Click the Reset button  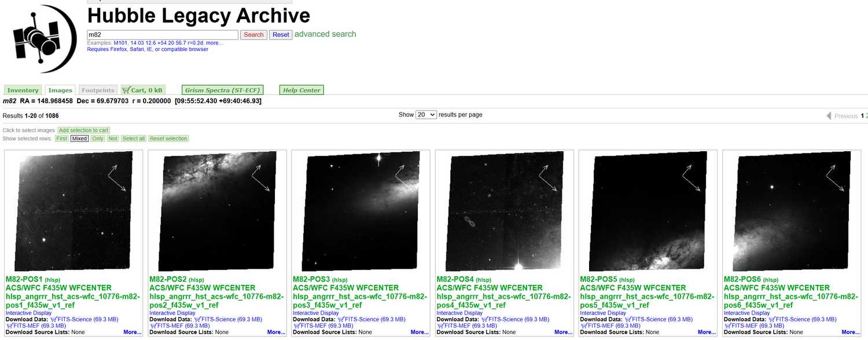coord(281,35)
